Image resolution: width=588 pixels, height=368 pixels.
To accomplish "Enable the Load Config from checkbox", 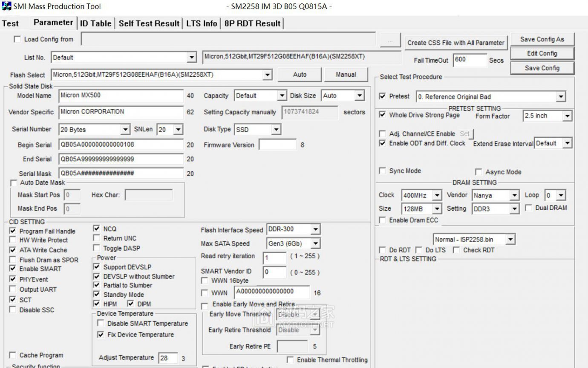I will 17,39.
